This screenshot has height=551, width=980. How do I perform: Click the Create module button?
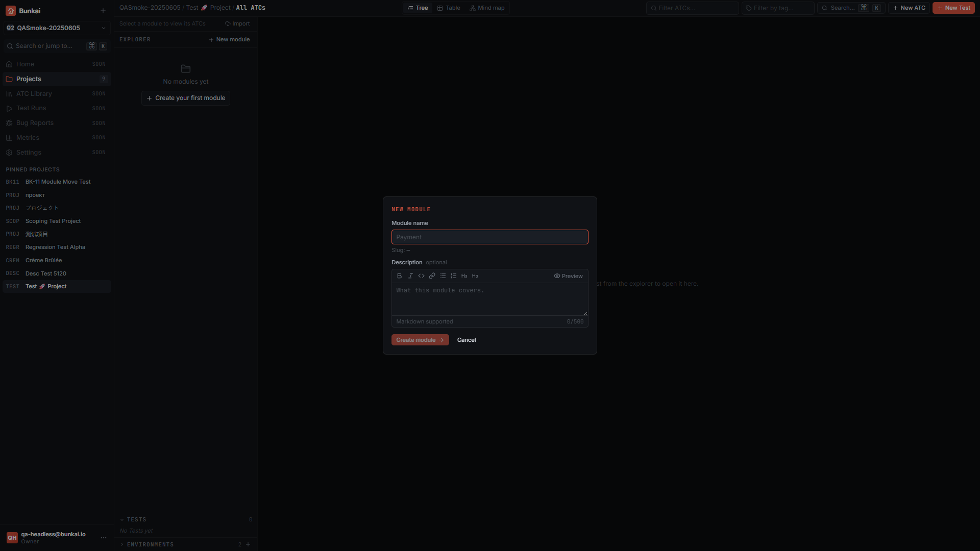pyautogui.click(x=420, y=340)
